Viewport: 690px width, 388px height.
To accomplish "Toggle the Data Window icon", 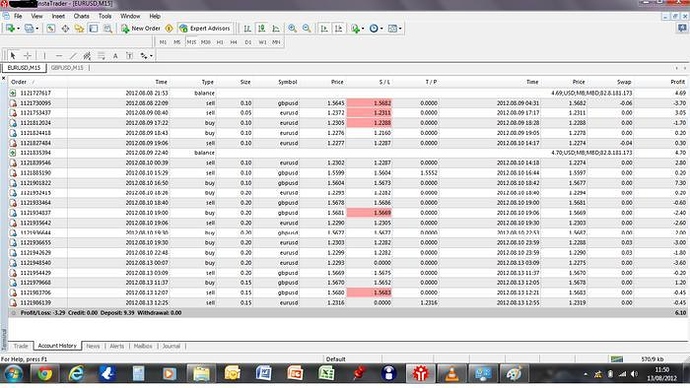I will 65,28.
